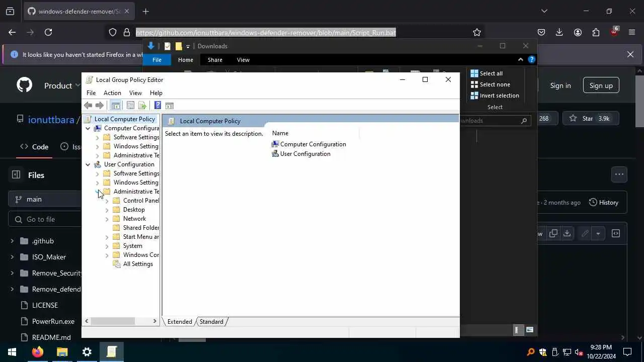Expand the Desktop tree folder
This screenshot has width=644, height=362.
(x=107, y=210)
